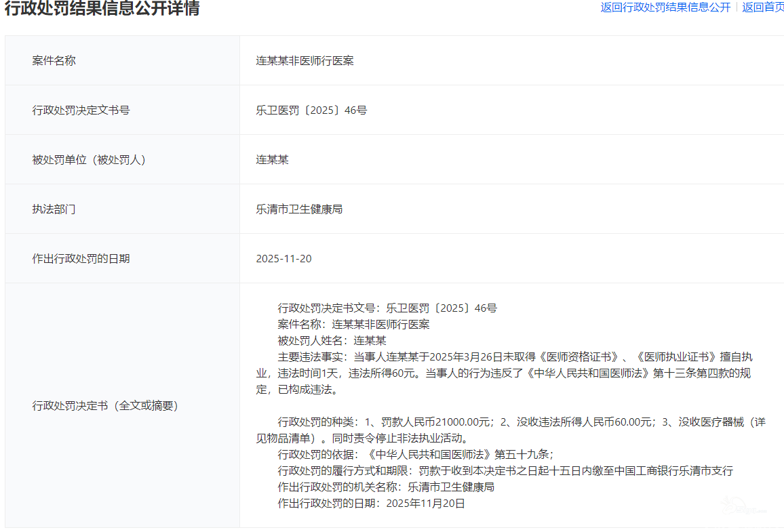
Task: Click the date value 2025-11-20
Action: point(283,258)
